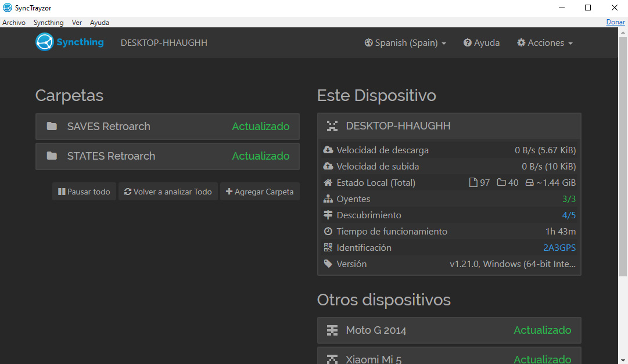Expand the SAVES Retroarch folder panel
Viewport: 628px width, 364px height.
(x=167, y=126)
